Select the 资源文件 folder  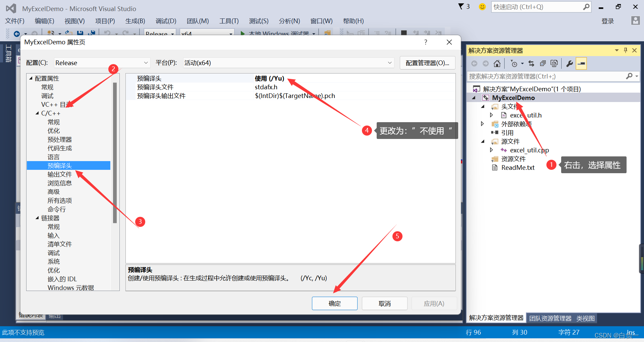513,159
